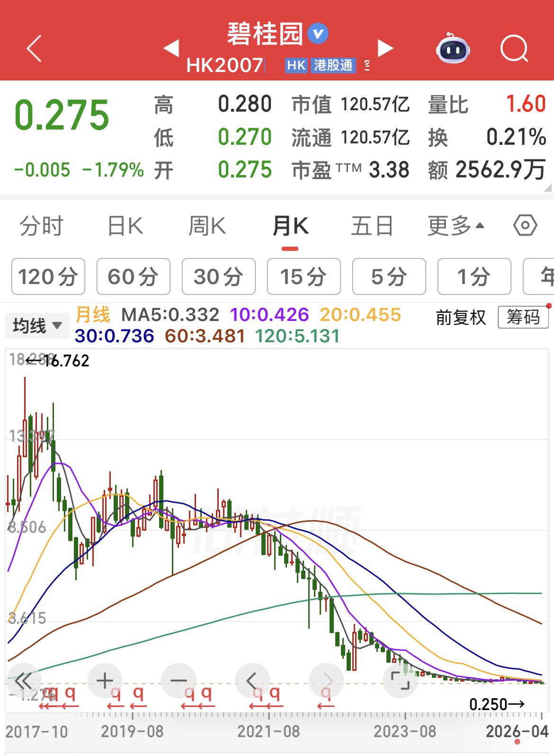Tap the 市盈TTM value 3.38
Image resolution: width=554 pixels, height=756 pixels.
[x=350, y=169]
